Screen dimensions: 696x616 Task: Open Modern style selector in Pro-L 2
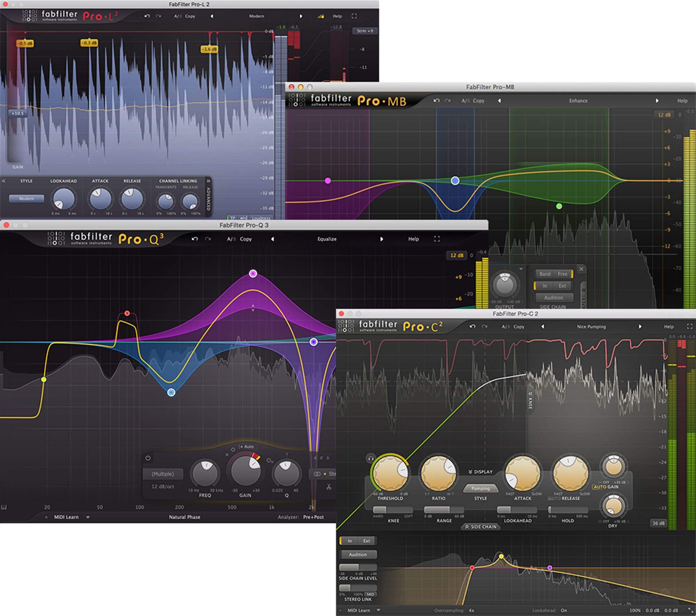[26, 199]
